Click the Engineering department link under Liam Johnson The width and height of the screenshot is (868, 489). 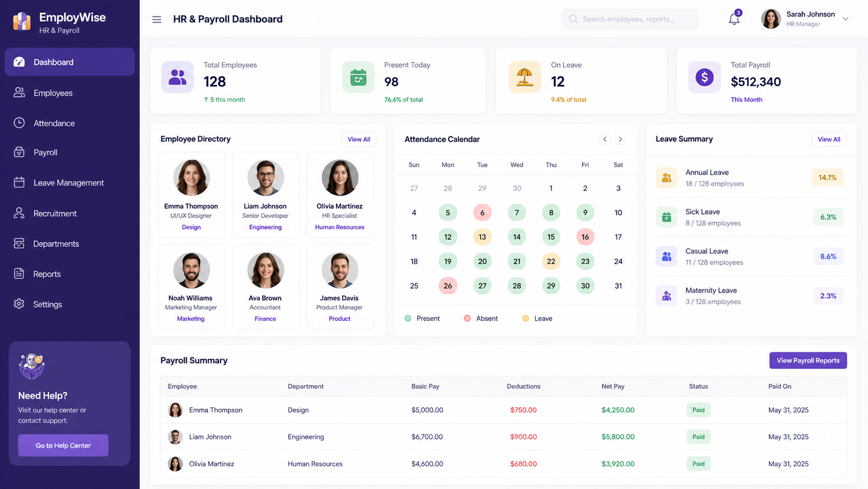point(265,227)
